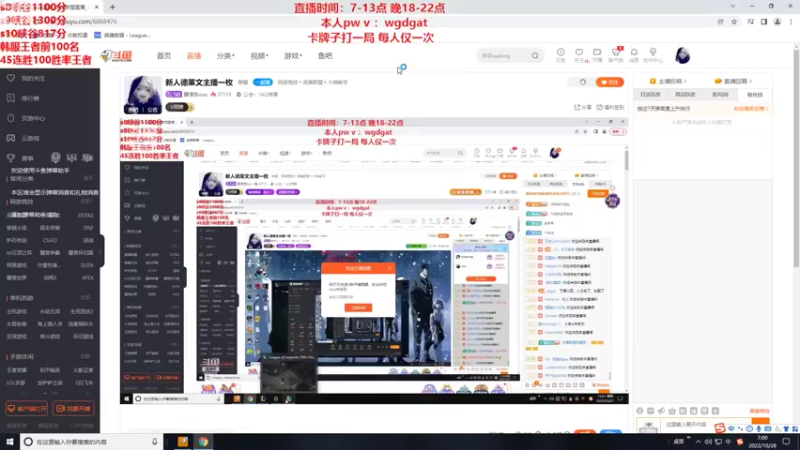Bookmark this page with the star icon
The width and height of the screenshot is (800, 450).
click(x=734, y=22)
